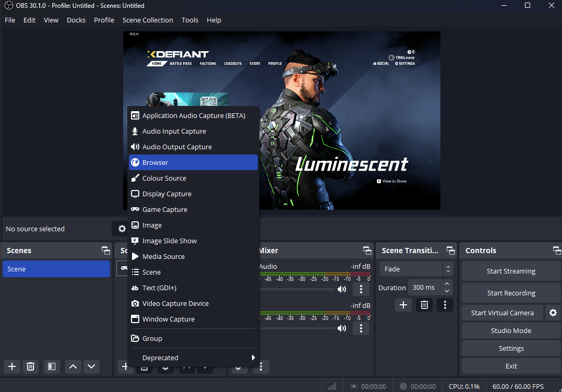Add a Text (GDI+) source
This screenshot has width=562, height=392.
coord(193,288)
